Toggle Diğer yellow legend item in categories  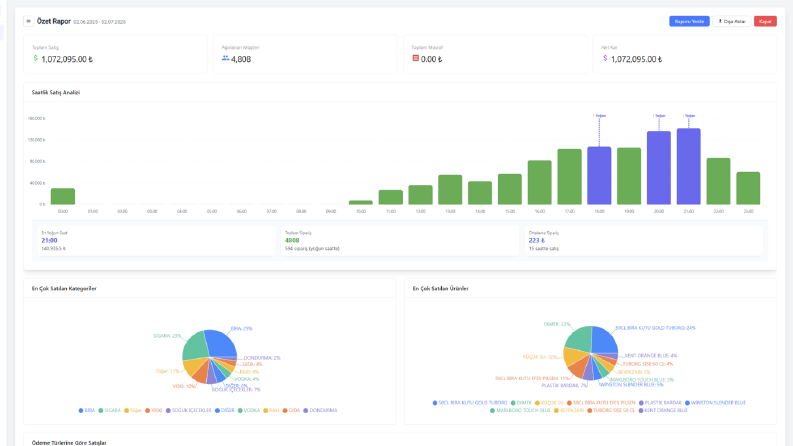pos(133,410)
